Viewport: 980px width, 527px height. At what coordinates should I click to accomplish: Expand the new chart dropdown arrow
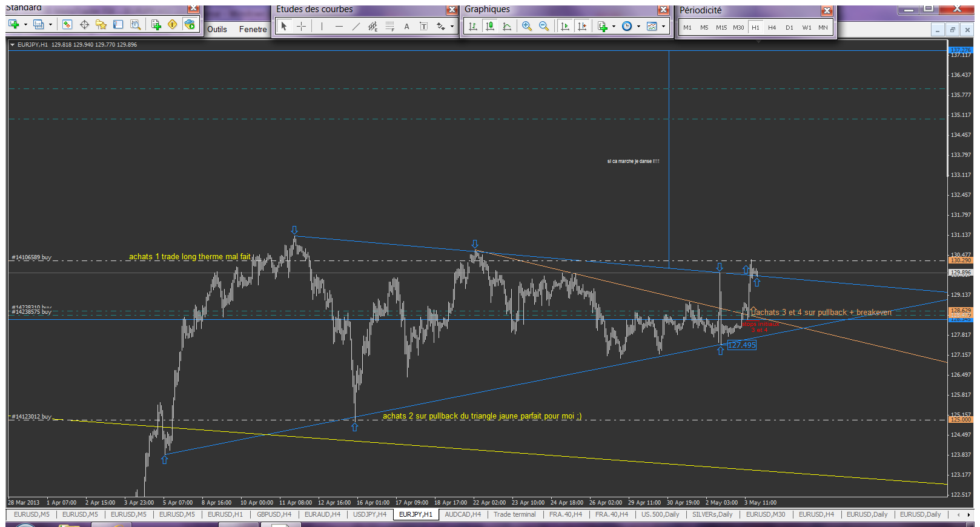coord(25,25)
